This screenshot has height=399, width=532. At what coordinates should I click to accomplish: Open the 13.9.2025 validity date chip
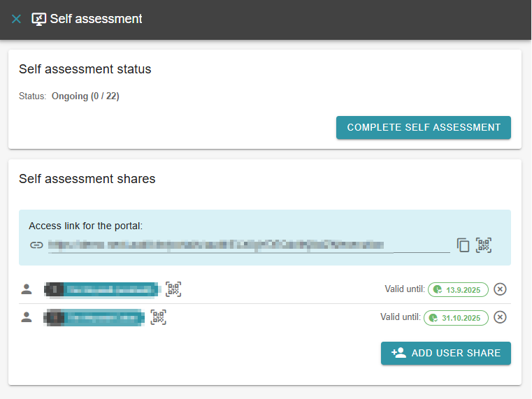(x=458, y=289)
